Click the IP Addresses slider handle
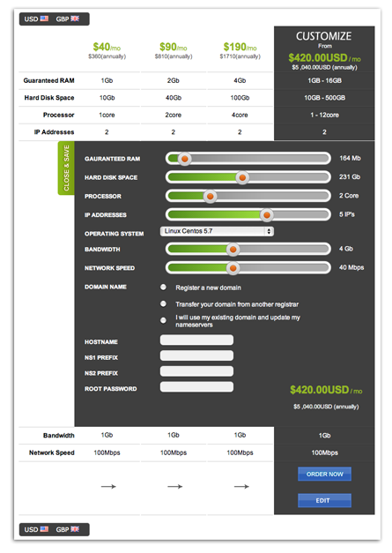 (267, 215)
